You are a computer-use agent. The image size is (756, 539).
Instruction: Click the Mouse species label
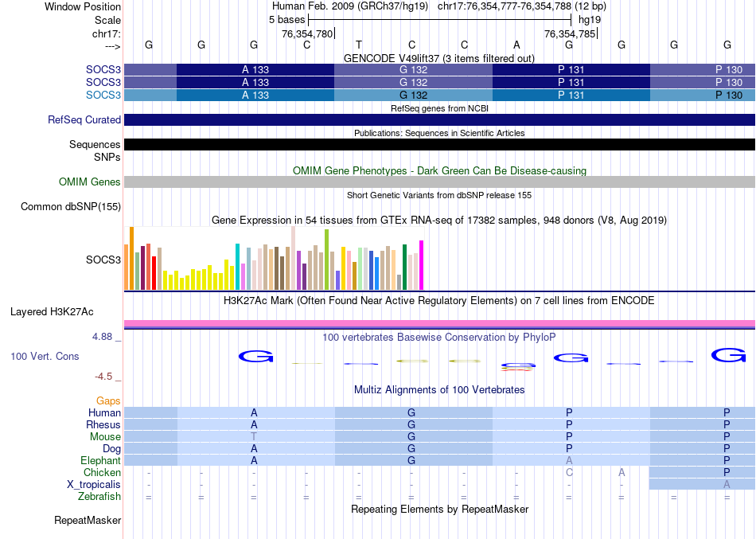105,437
